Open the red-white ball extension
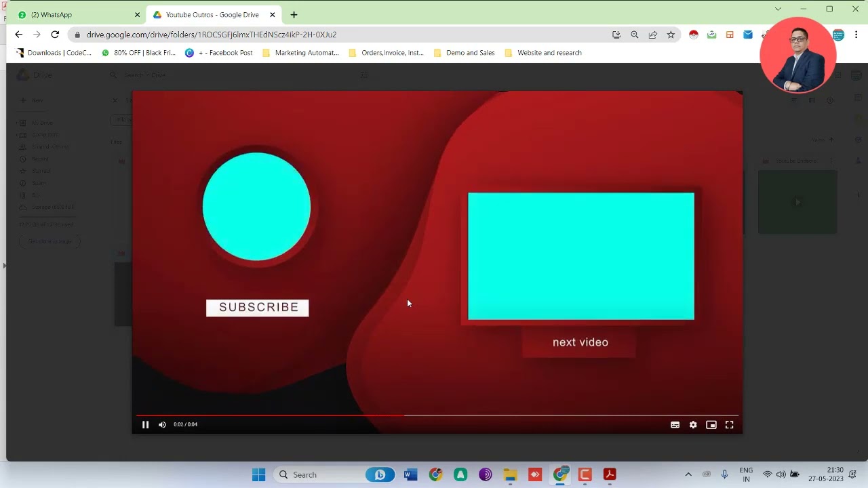 [694, 35]
